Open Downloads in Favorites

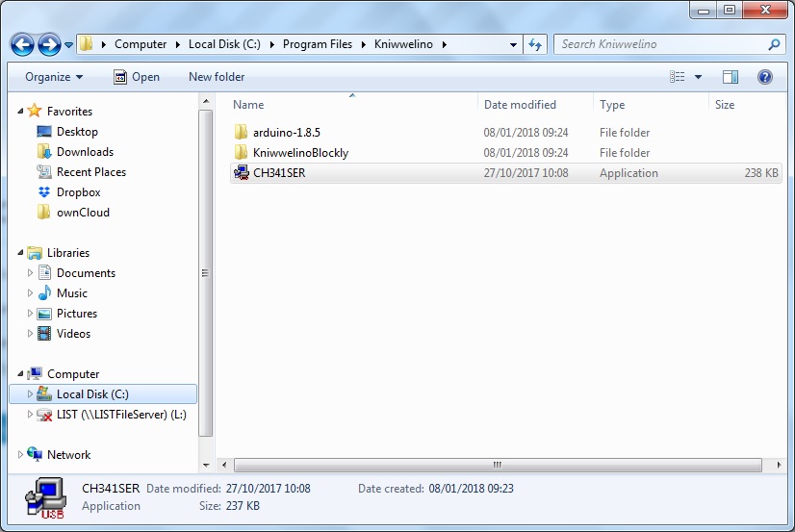[x=85, y=152]
